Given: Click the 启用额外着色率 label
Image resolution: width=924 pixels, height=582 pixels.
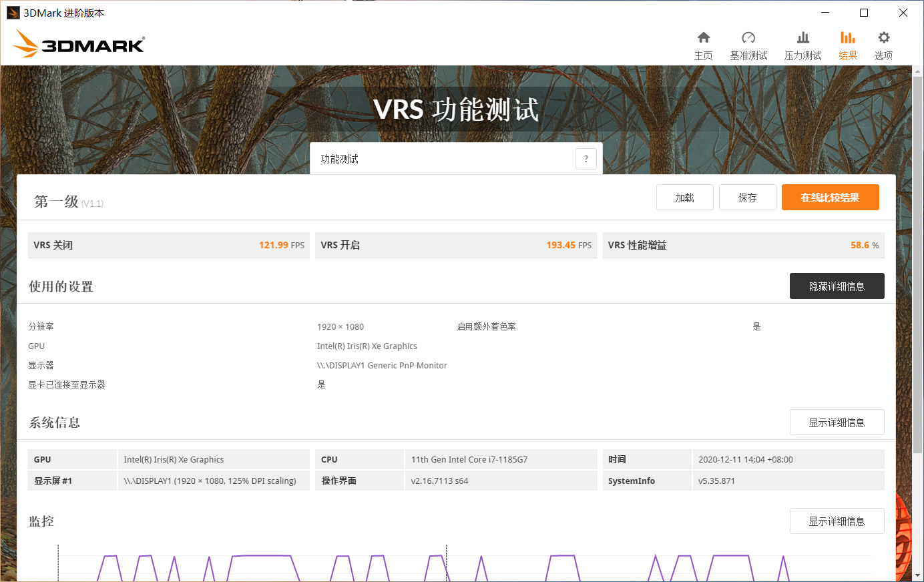Looking at the screenshot, I should (x=487, y=326).
